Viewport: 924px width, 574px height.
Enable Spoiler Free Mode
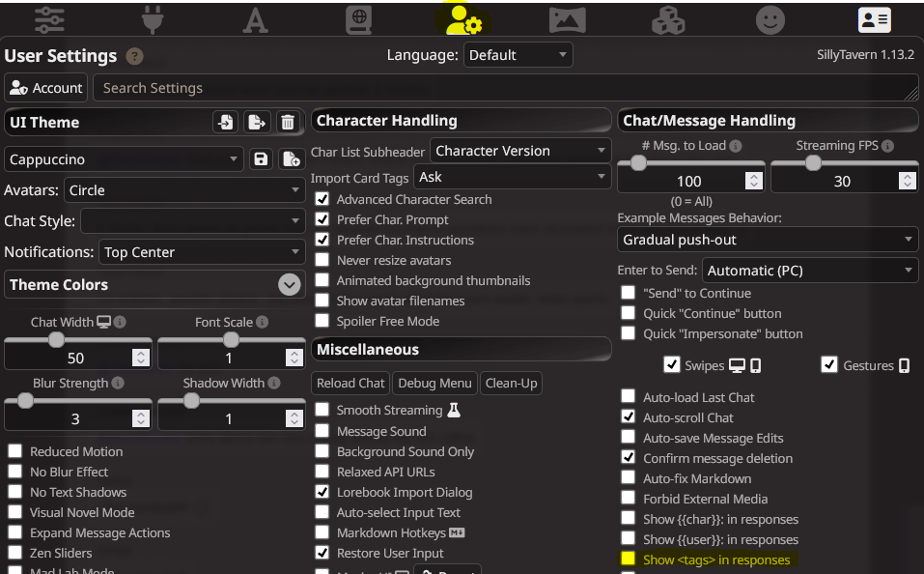point(322,320)
